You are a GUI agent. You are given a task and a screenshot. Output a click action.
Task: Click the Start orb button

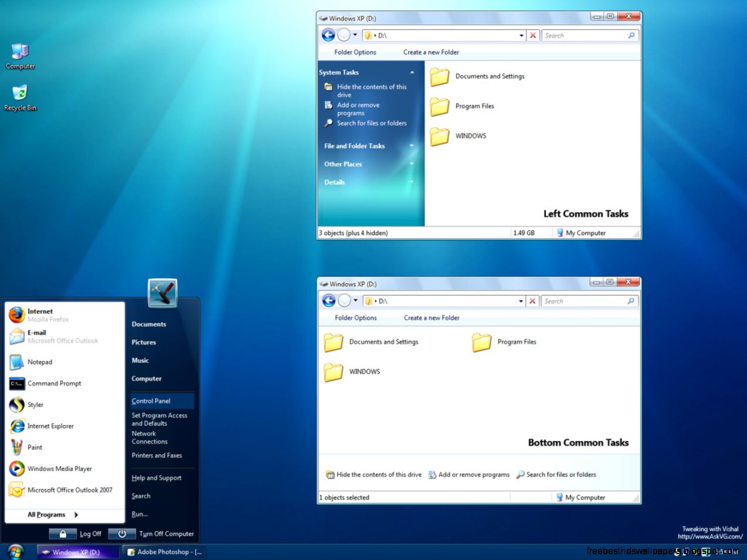(x=15, y=552)
